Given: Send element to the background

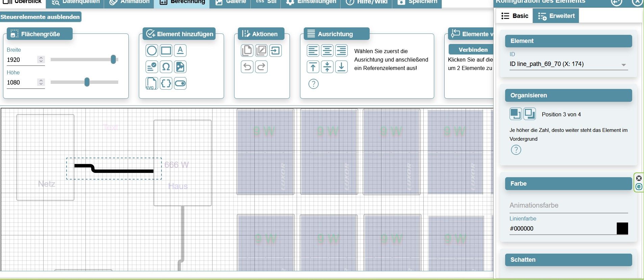Looking at the screenshot, I should click(x=529, y=114).
